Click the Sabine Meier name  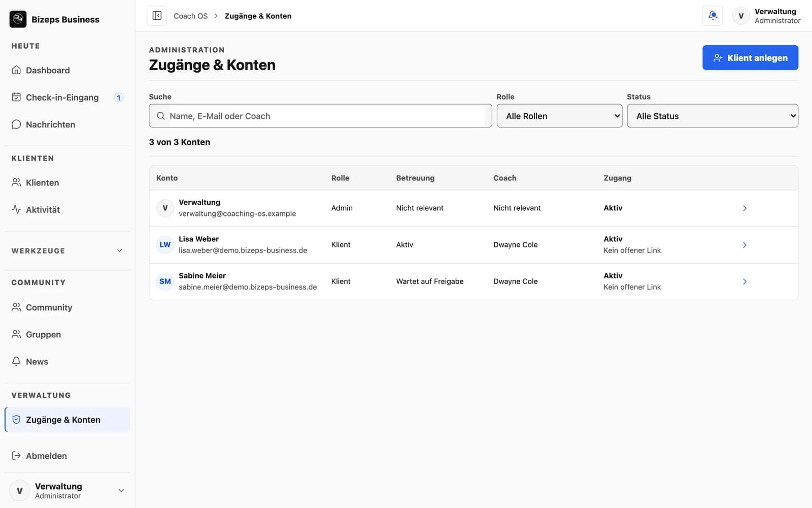coord(202,275)
